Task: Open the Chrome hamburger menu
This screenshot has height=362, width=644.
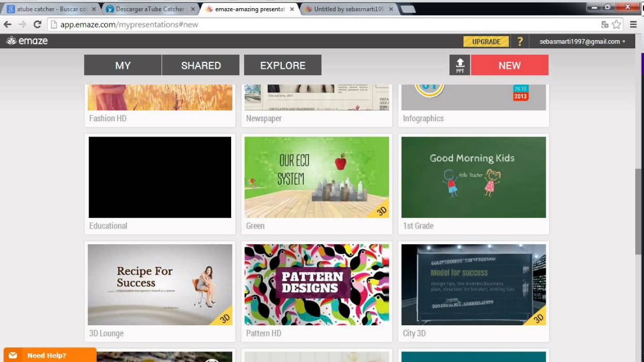Action: (634, 24)
